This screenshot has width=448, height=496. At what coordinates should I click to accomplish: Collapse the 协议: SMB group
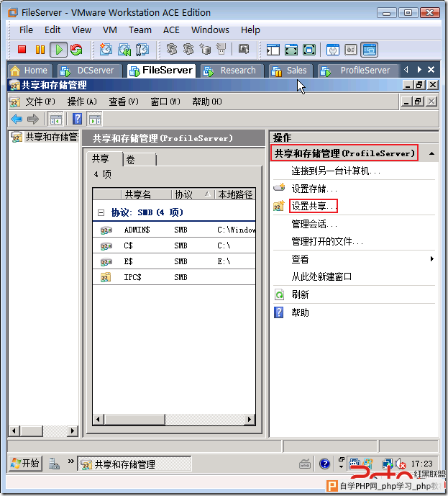pyautogui.click(x=101, y=212)
